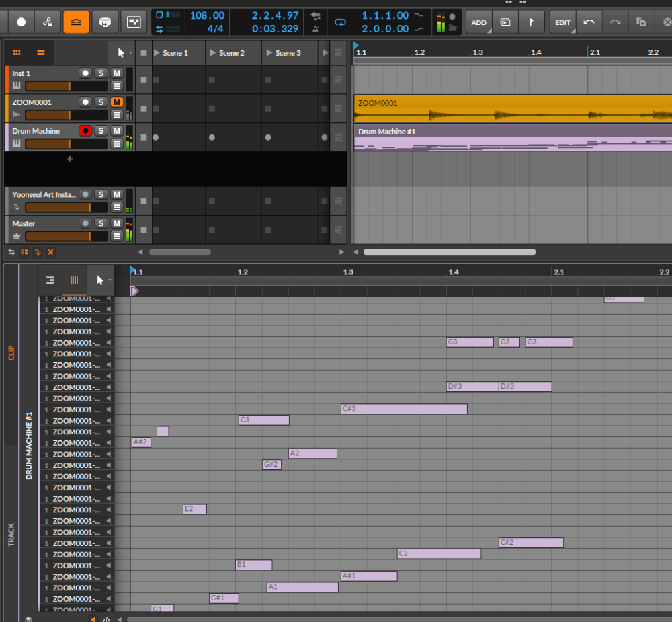Screen dimensions: 672x622
Task: Disarm record on Drum Machine track
Action: tap(85, 130)
